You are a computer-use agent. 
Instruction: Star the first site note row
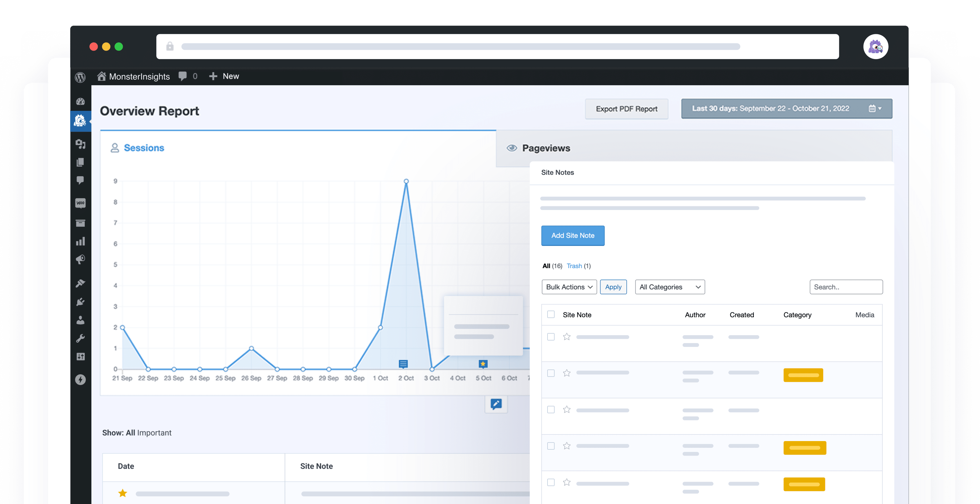pyautogui.click(x=566, y=337)
